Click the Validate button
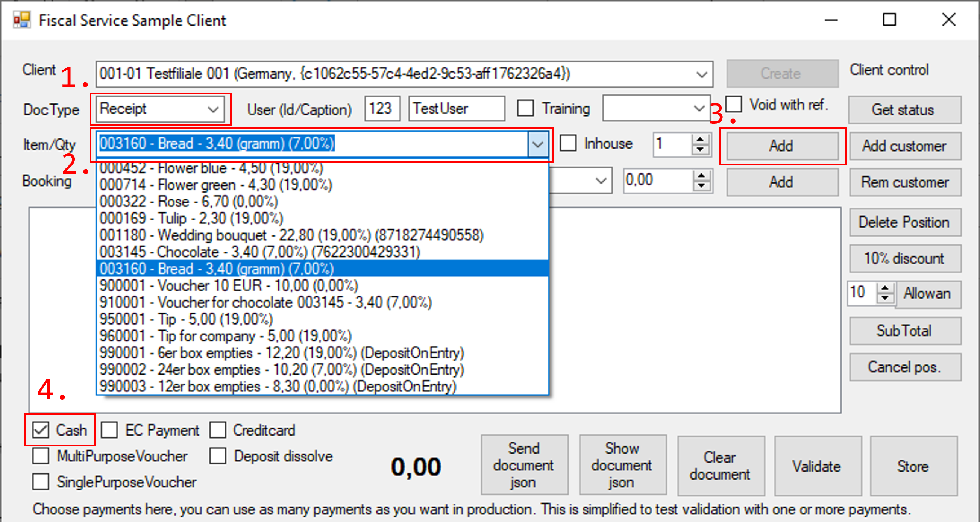Viewport: 980px width, 522px height. click(x=818, y=466)
